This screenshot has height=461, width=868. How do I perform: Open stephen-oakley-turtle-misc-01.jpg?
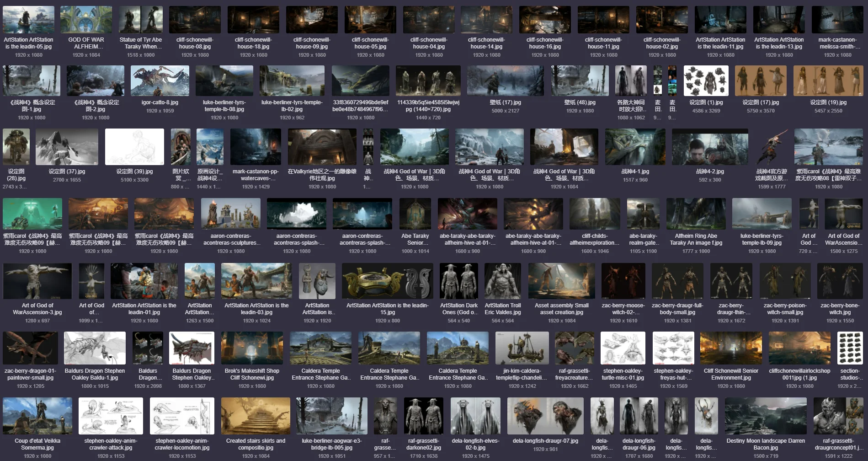623,348
